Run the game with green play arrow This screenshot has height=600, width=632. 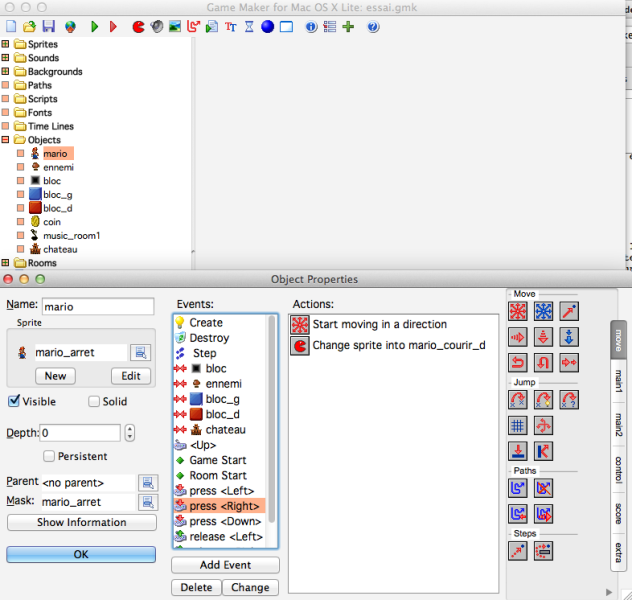(x=94, y=27)
